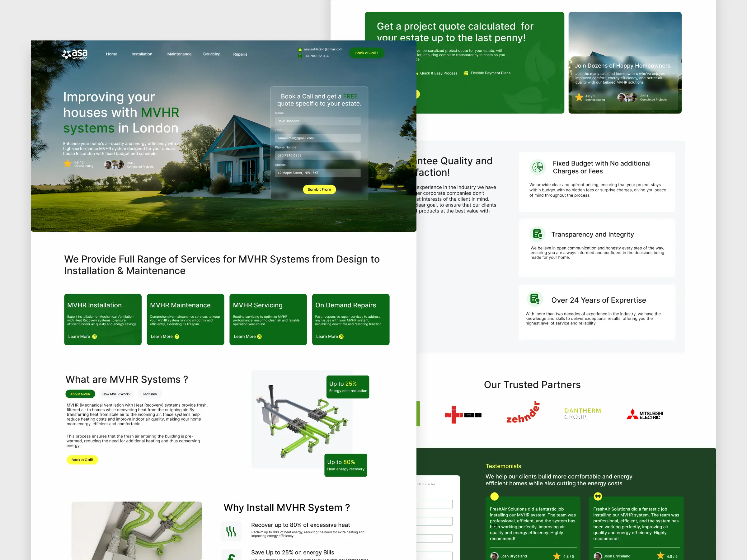Select the Features tab

click(x=150, y=394)
